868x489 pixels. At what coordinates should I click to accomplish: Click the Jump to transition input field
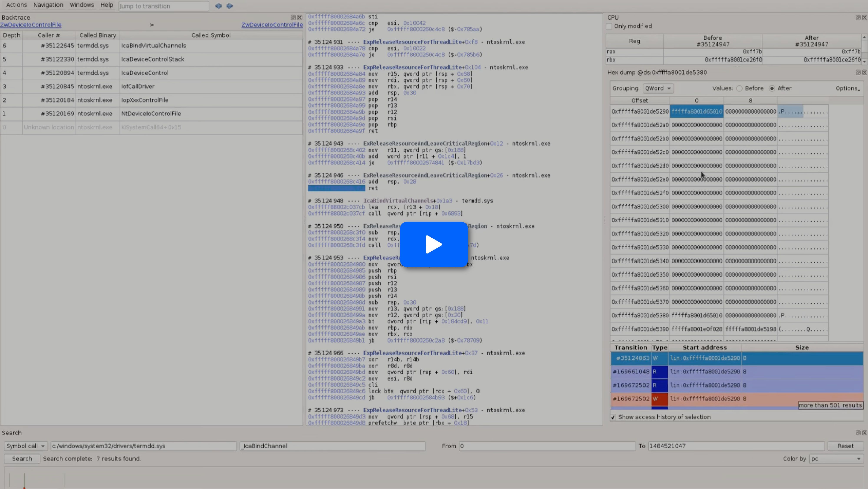click(163, 6)
